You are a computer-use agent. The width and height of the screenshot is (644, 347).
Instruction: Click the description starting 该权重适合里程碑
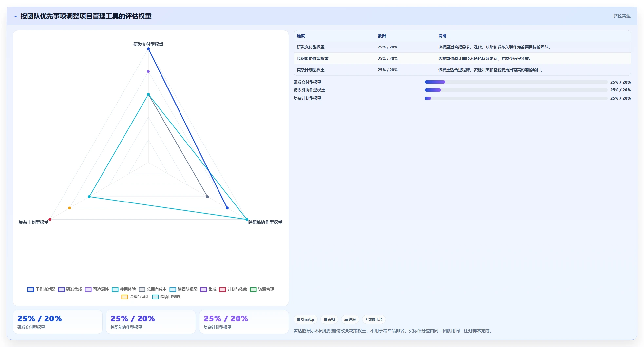click(x=491, y=70)
